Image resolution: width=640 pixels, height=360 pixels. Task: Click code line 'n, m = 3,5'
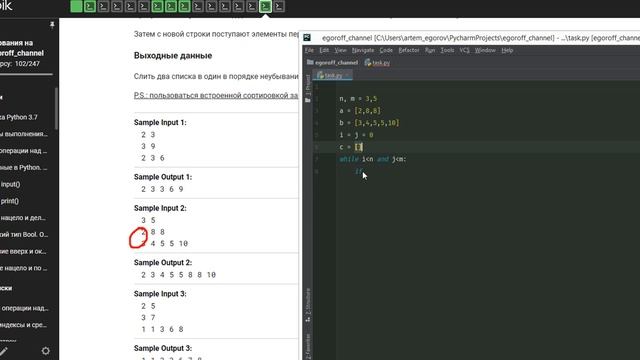coord(358,98)
